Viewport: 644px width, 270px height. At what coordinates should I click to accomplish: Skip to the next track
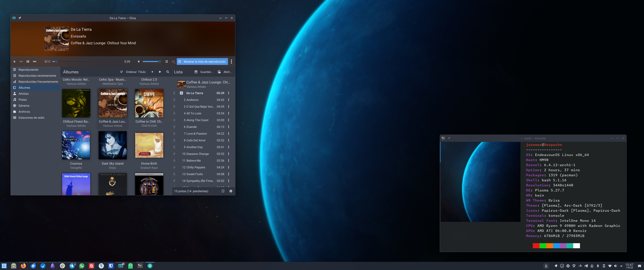(x=34, y=61)
